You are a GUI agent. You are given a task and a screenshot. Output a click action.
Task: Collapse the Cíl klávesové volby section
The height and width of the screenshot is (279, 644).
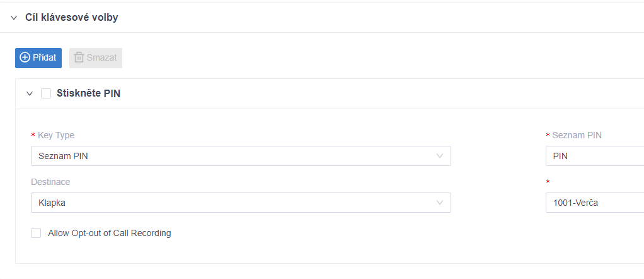(14, 18)
